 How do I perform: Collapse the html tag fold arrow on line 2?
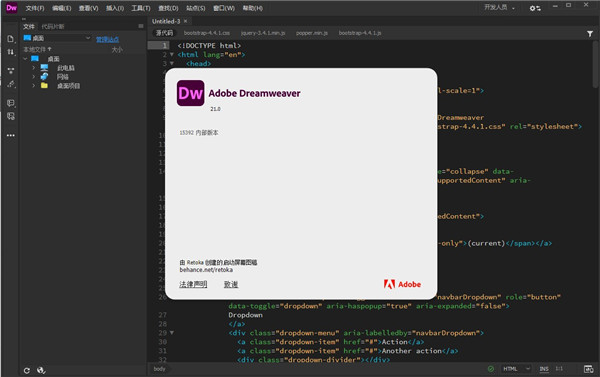pos(172,55)
